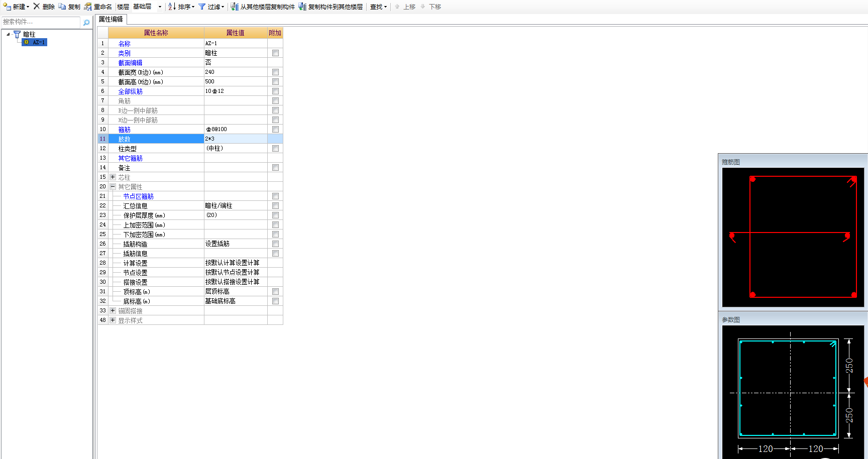Switch to the 属性编辑 tab
This screenshot has height=459, width=868.
pos(111,19)
